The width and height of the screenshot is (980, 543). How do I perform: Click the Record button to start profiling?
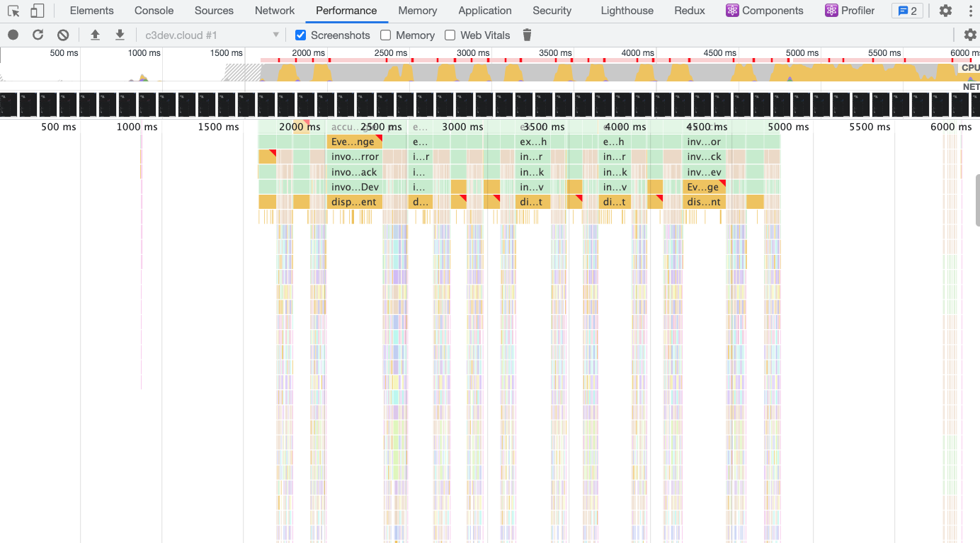[12, 35]
